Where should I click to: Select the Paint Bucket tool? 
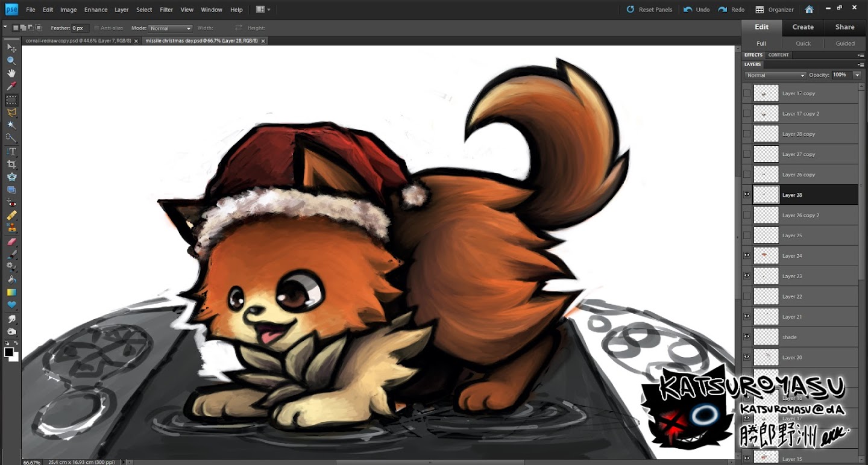coord(11,279)
